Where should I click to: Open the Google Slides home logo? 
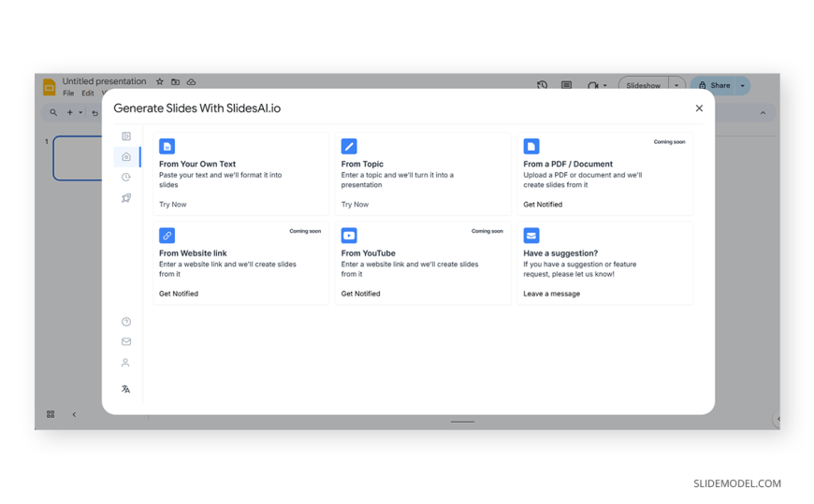pyautogui.click(x=50, y=87)
